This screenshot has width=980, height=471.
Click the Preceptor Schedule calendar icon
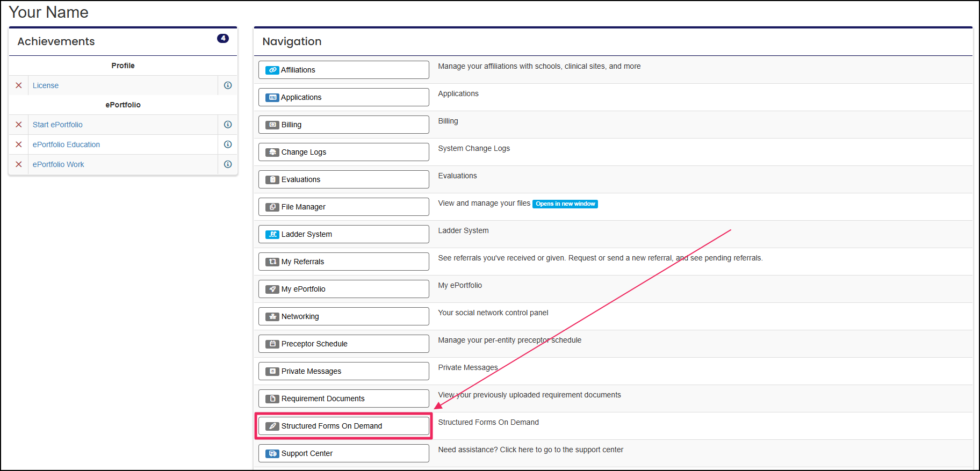(x=272, y=344)
